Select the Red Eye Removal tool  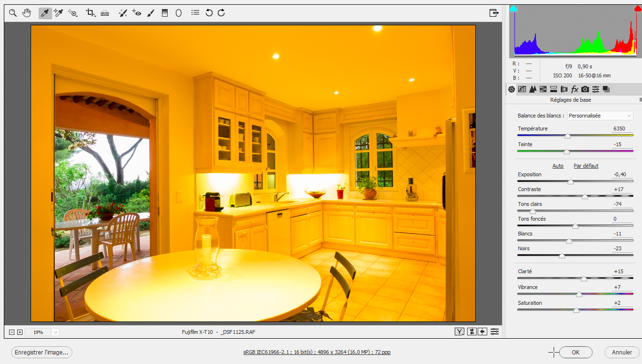(x=137, y=13)
